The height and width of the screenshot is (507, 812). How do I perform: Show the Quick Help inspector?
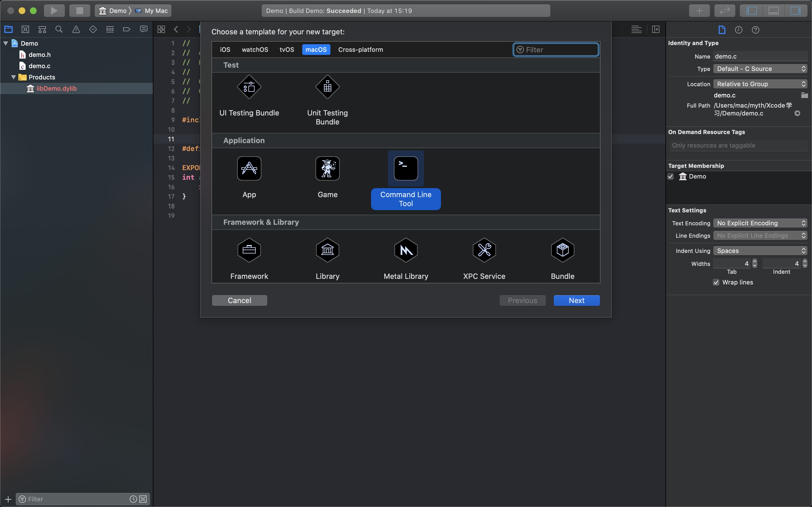755,30
